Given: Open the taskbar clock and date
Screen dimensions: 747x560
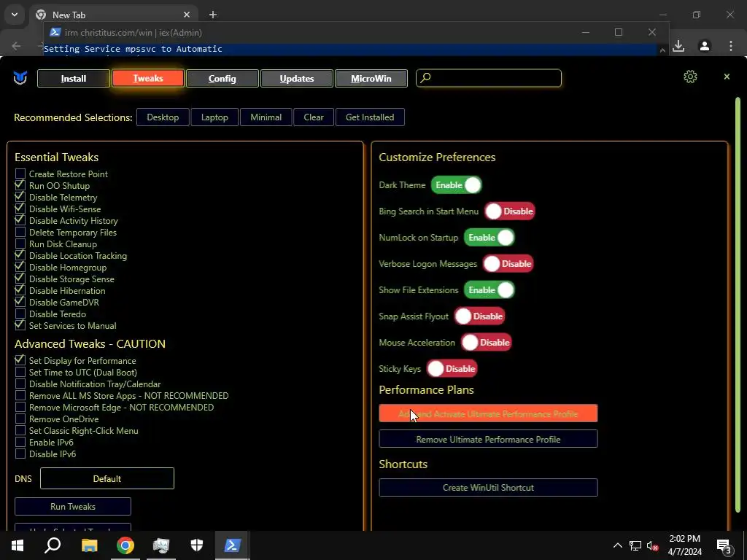Looking at the screenshot, I should pos(684,545).
